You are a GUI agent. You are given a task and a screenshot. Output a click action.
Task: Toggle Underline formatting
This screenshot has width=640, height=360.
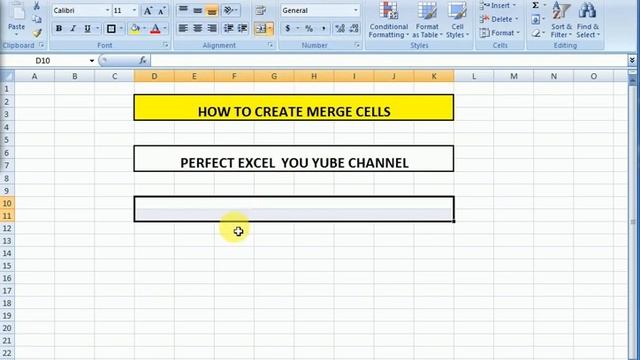pos(87,29)
